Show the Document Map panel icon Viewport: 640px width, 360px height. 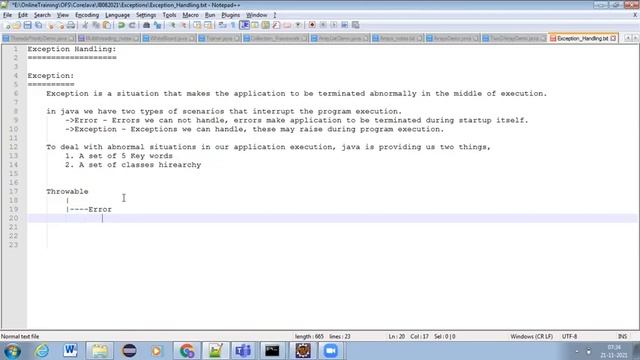[266, 25]
